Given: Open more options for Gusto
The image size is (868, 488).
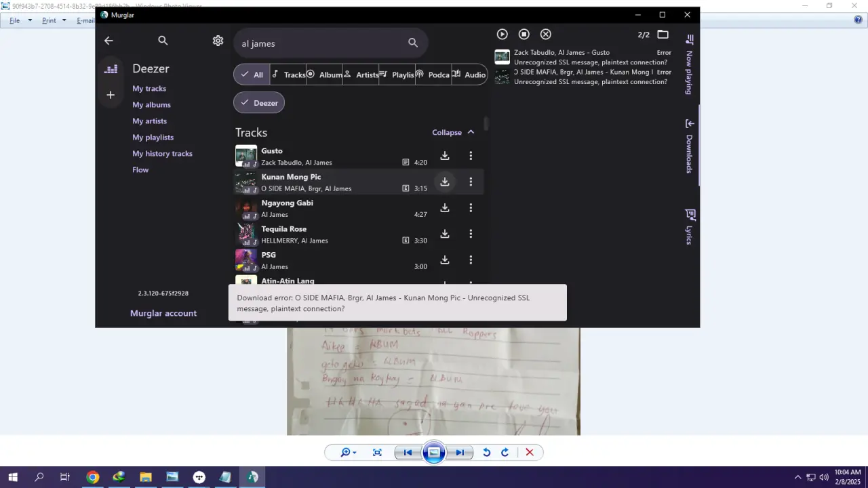Looking at the screenshot, I should (471, 156).
